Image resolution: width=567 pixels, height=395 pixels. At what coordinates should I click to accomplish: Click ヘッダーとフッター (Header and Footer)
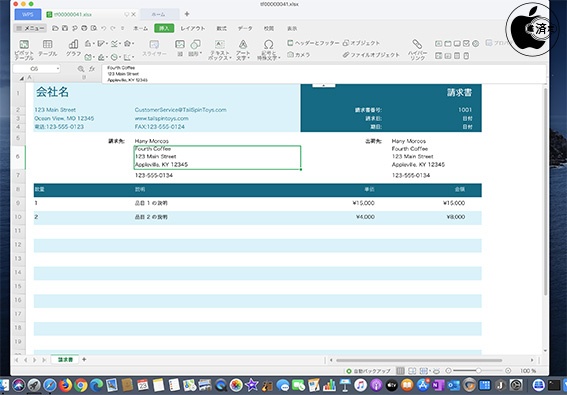click(x=313, y=43)
